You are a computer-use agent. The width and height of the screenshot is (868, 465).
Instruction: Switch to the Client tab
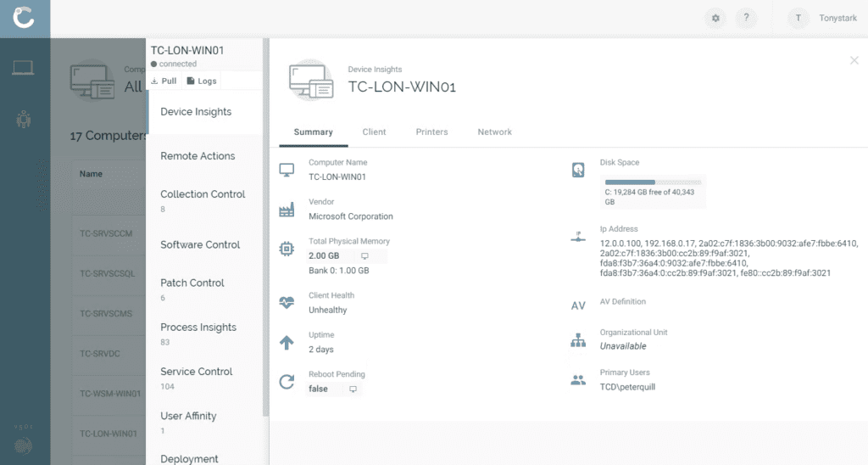click(x=374, y=132)
